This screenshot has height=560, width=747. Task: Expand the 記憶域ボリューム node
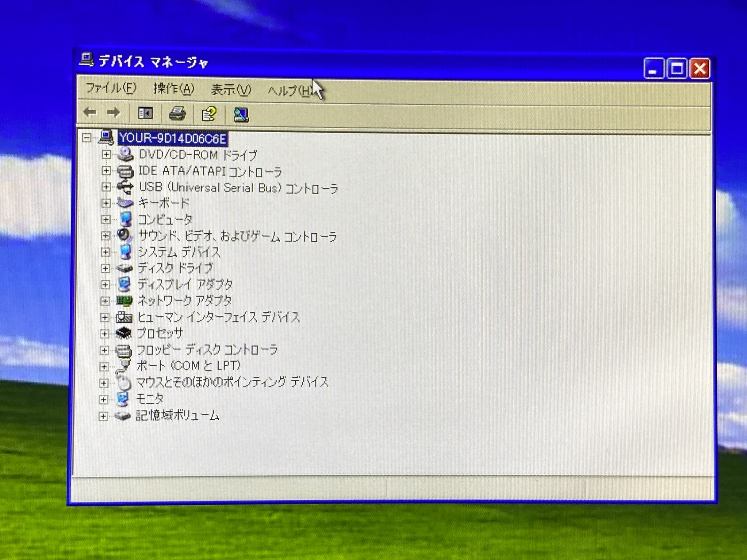[103, 416]
